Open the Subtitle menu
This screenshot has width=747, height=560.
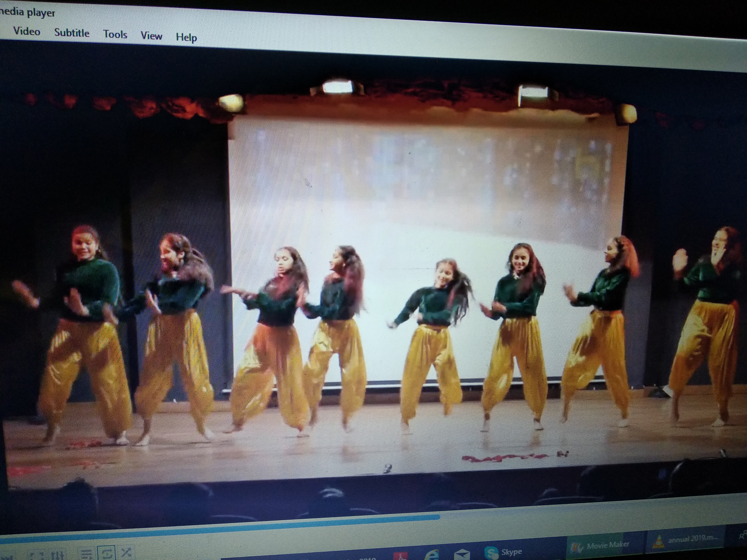click(x=72, y=33)
